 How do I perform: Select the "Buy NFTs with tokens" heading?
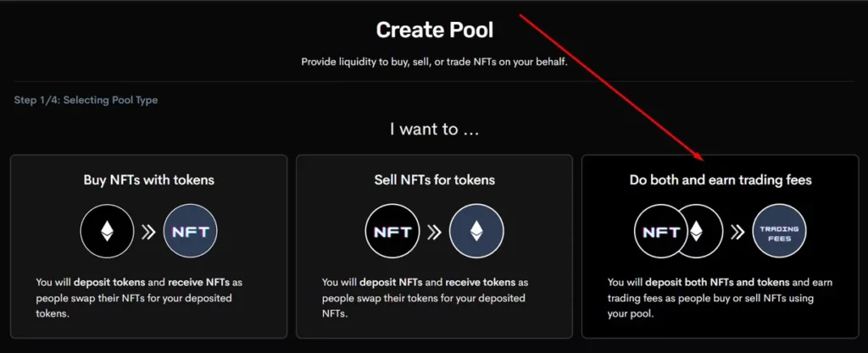(149, 179)
